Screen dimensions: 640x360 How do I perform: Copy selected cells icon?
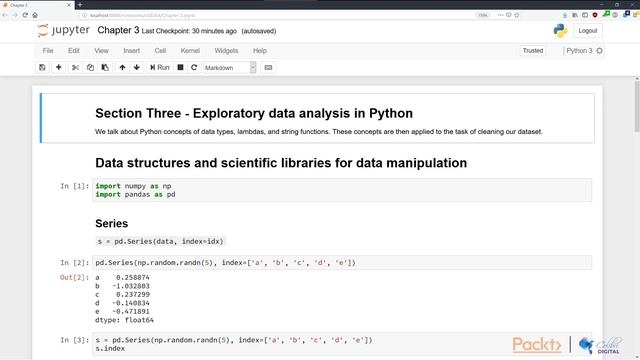click(90, 67)
